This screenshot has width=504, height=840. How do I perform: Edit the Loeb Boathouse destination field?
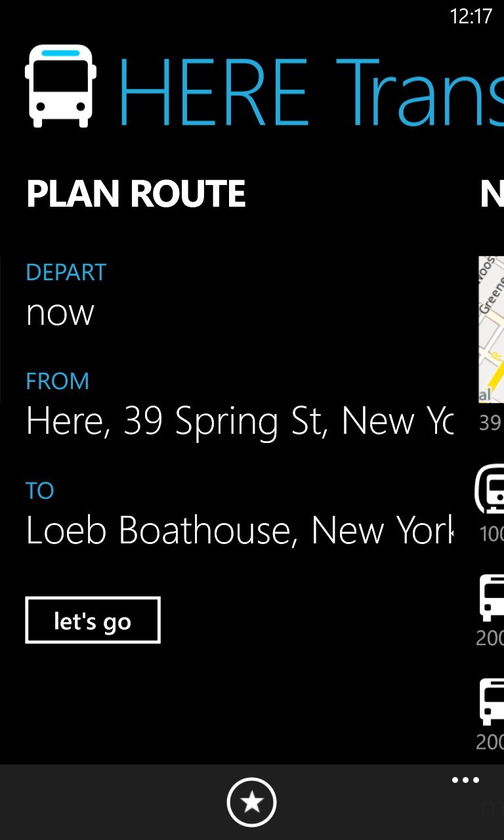240,530
